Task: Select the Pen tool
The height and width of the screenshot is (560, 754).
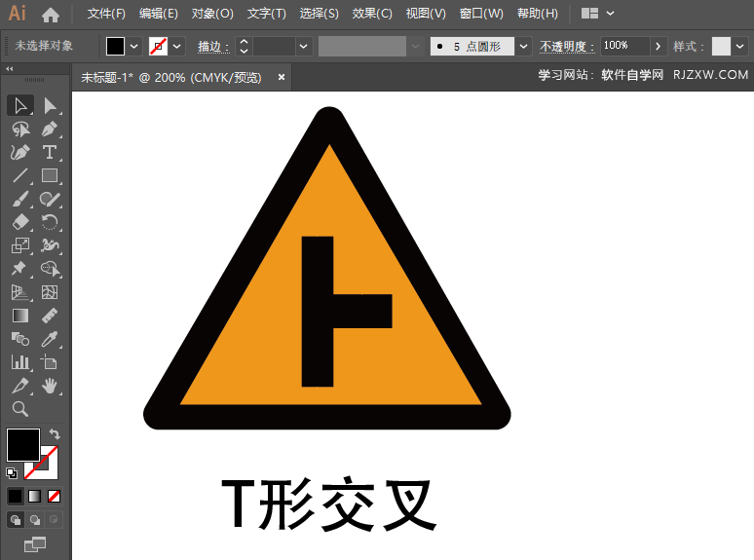Action: pyautogui.click(x=50, y=129)
